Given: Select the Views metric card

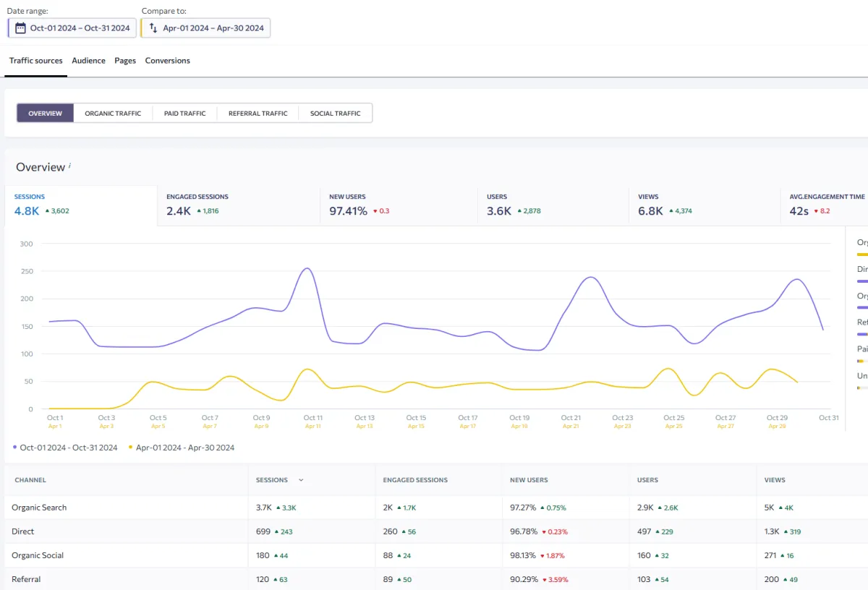Looking at the screenshot, I should pos(704,205).
